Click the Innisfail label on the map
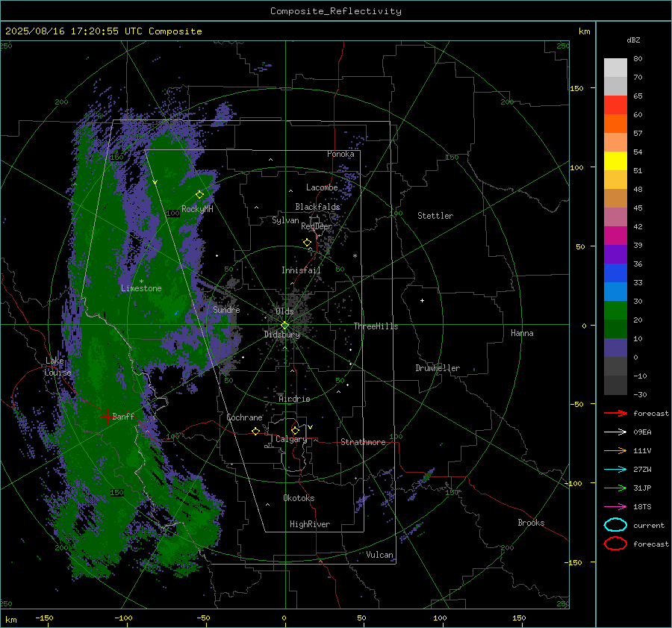 pyautogui.click(x=301, y=270)
